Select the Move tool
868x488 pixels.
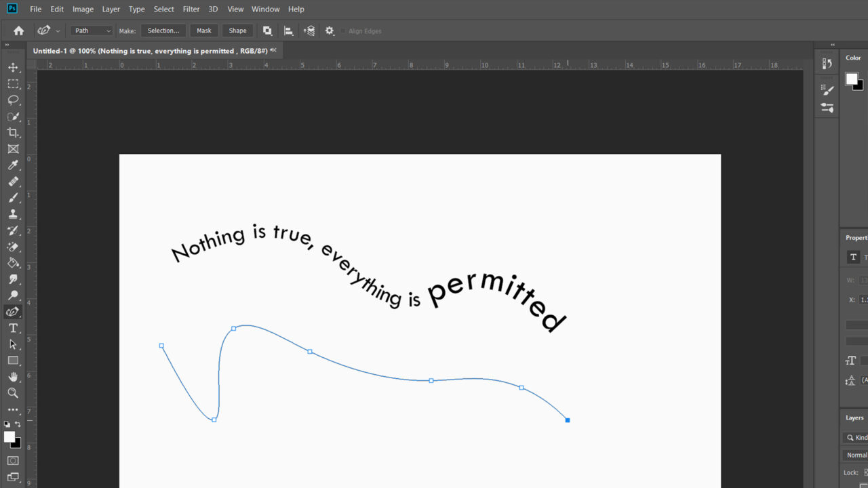[x=14, y=67]
